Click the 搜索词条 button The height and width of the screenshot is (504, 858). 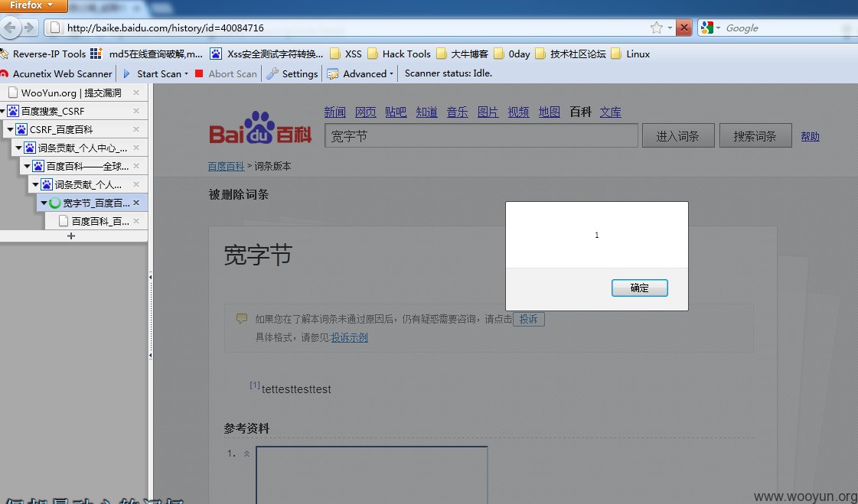pos(755,135)
